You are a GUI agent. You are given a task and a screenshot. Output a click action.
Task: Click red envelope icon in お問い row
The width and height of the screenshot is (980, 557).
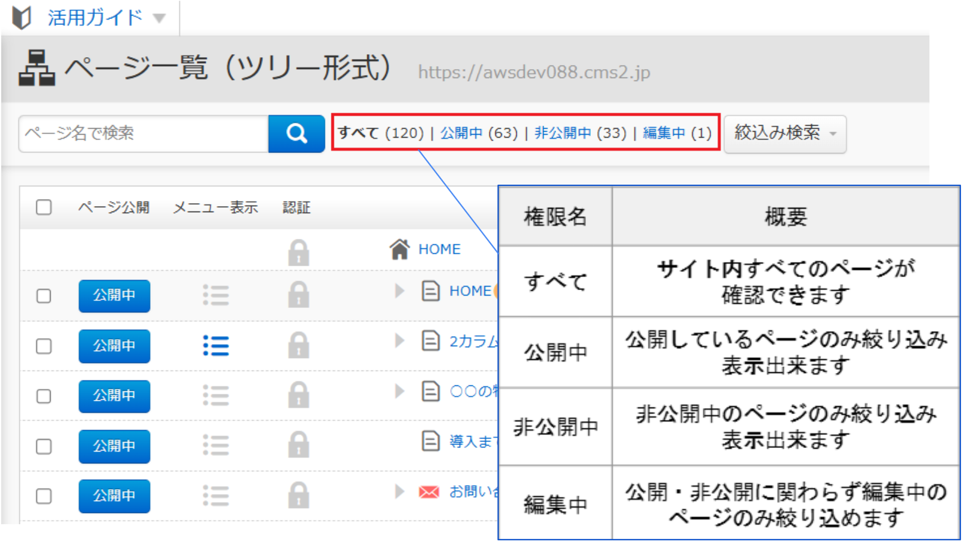429,492
